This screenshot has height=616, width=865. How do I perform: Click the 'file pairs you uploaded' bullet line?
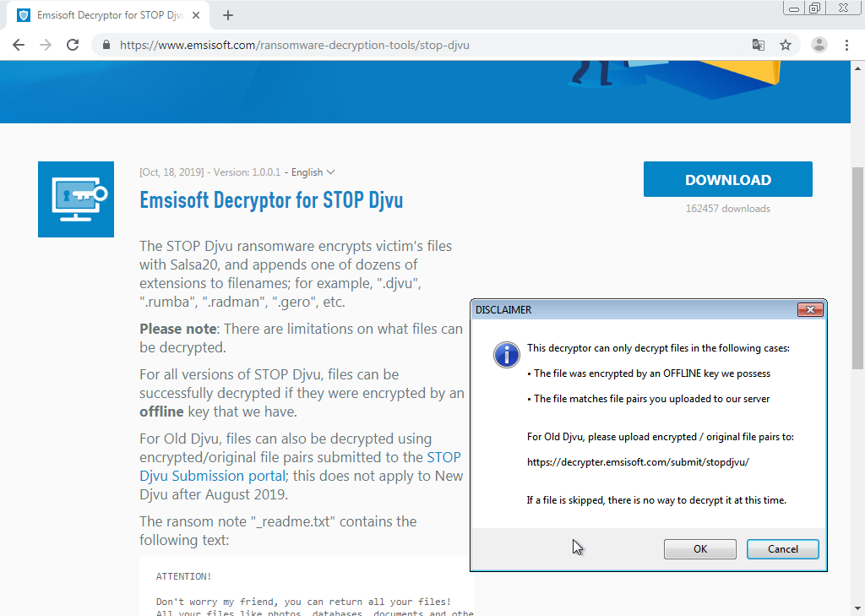click(648, 399)
